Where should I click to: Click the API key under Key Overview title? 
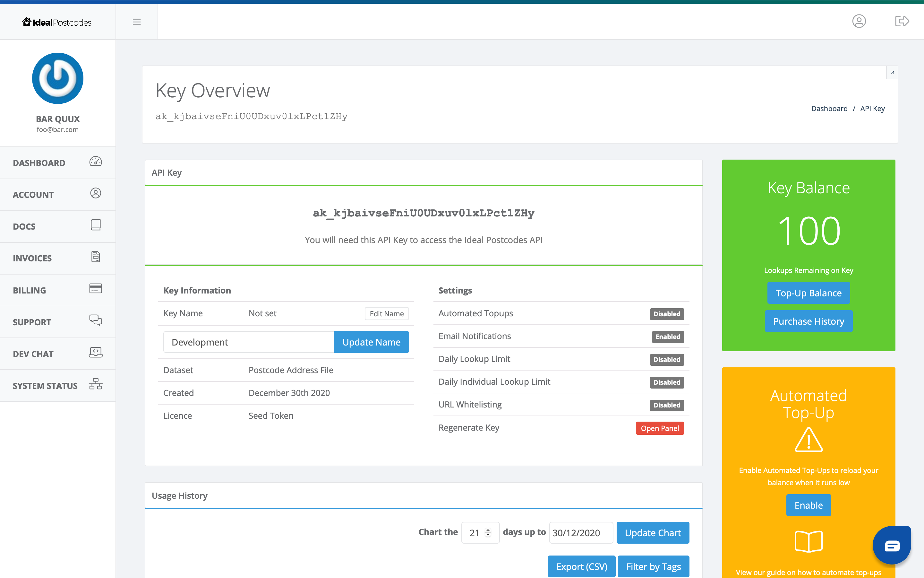pyautogui.click(x=251, y=116)
